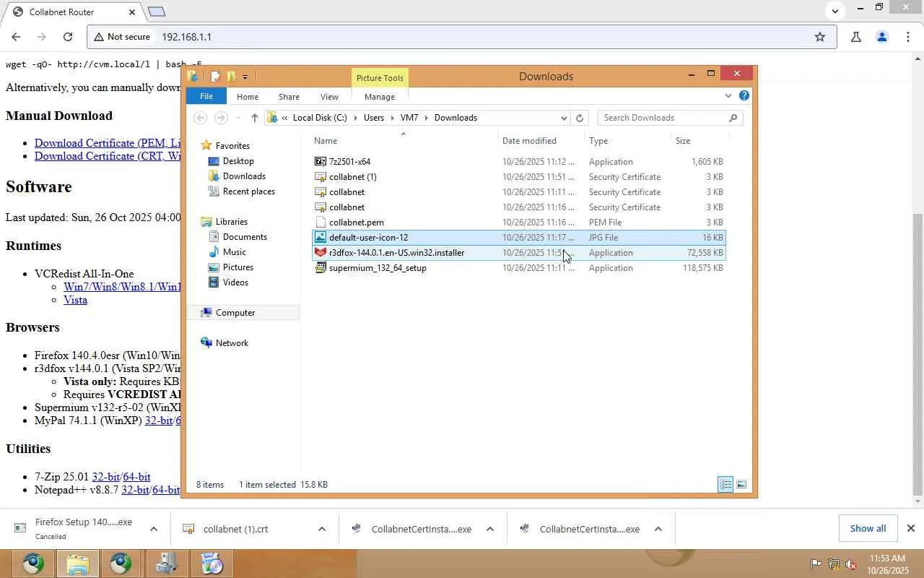
Task: Select Music under Libraries
Action: [234, 252]
